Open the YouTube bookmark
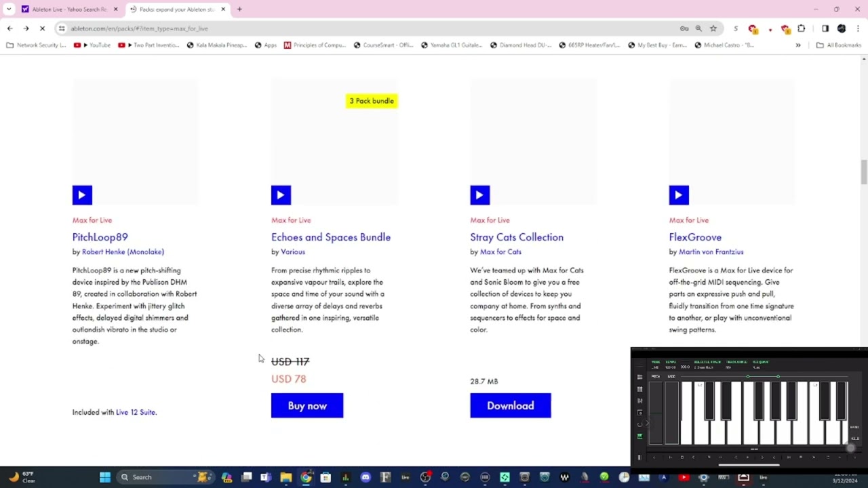Viewport: 868px width, 488px height. [92, 45]
